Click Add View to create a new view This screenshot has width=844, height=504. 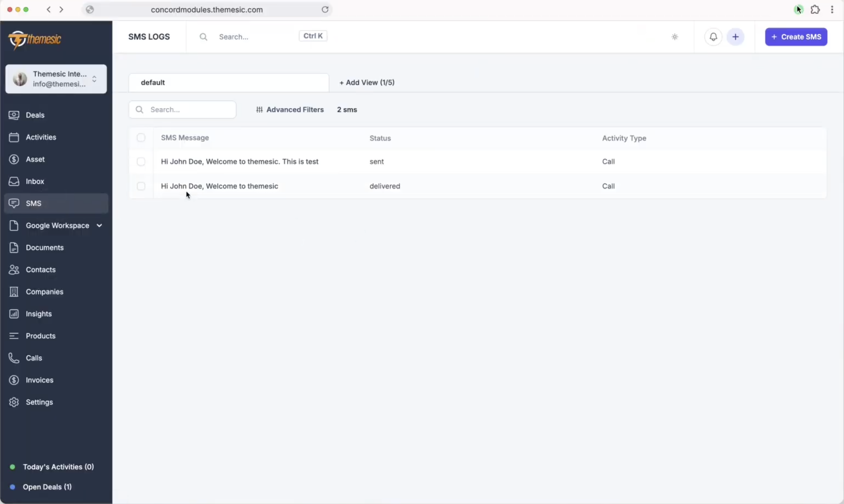coord(367,82)
